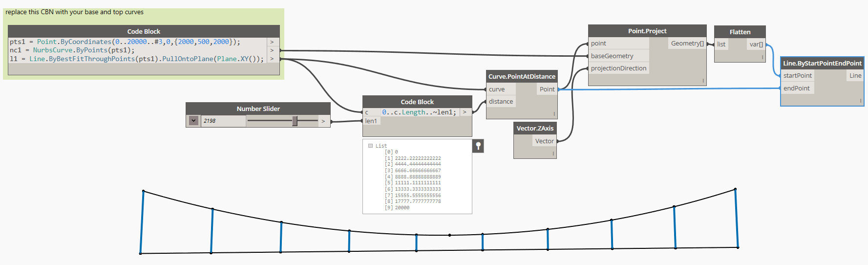Viewport: 868px width, 265px height.
Task: Click list item [1] 2222.22222222222
Action: 413,158
